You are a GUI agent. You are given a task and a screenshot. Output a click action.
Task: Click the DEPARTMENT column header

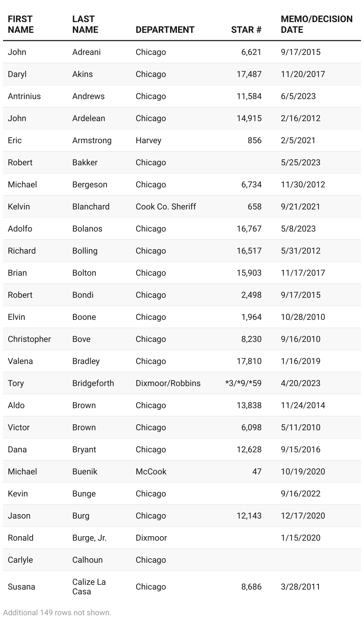[x=165, y=30]
